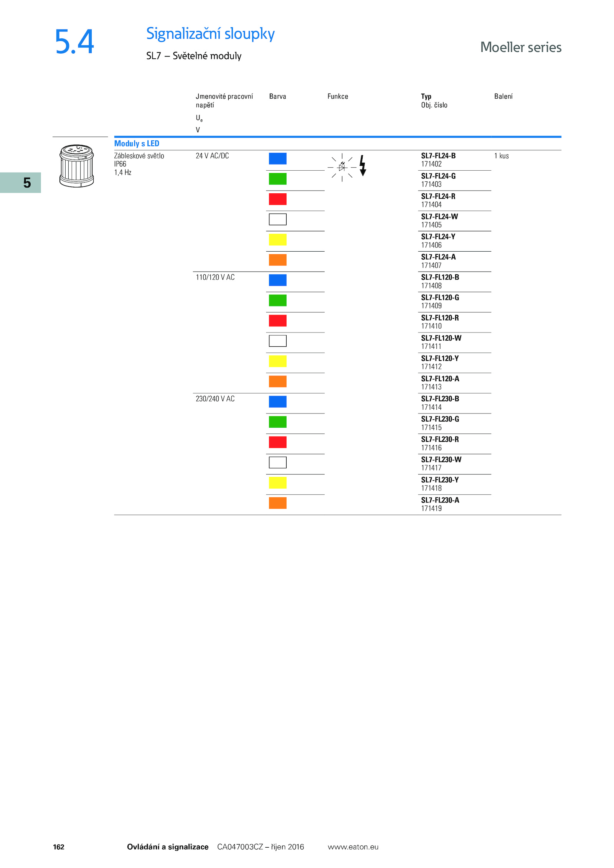
Task: Click the Signalizační sloupky page title
Action: pos(210,34)
